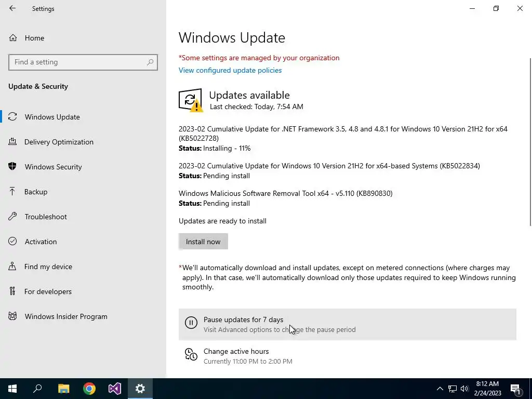Click the Troubleshoot wrench icon

point(12,216)
